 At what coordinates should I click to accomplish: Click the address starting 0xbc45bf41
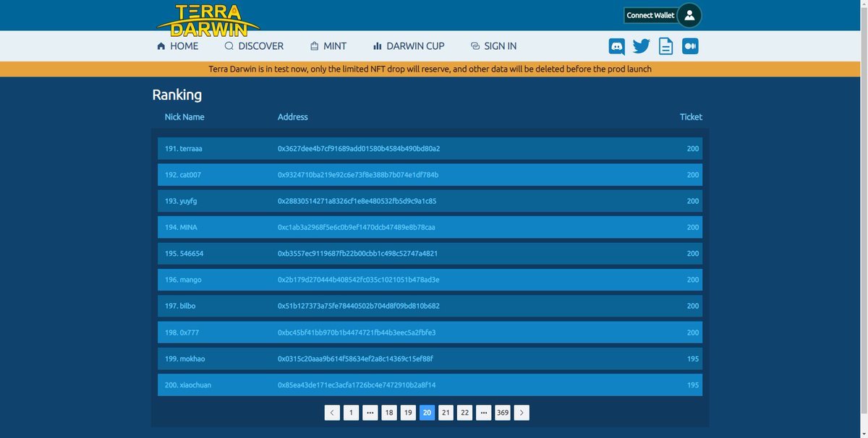coord(357,332)
